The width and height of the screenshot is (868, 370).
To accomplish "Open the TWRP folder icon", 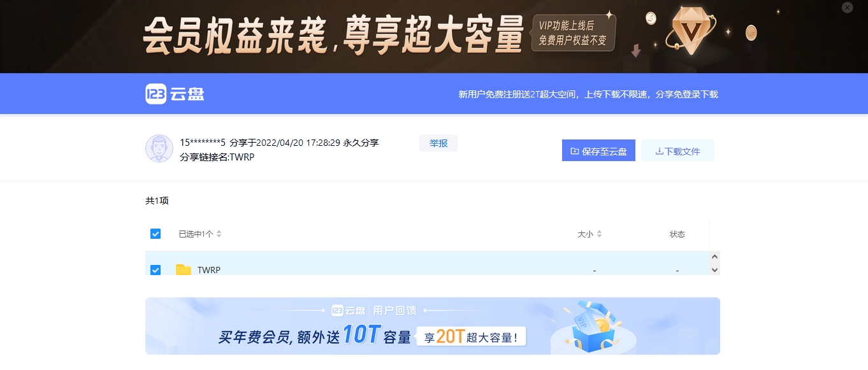I will tap(184, 269).
